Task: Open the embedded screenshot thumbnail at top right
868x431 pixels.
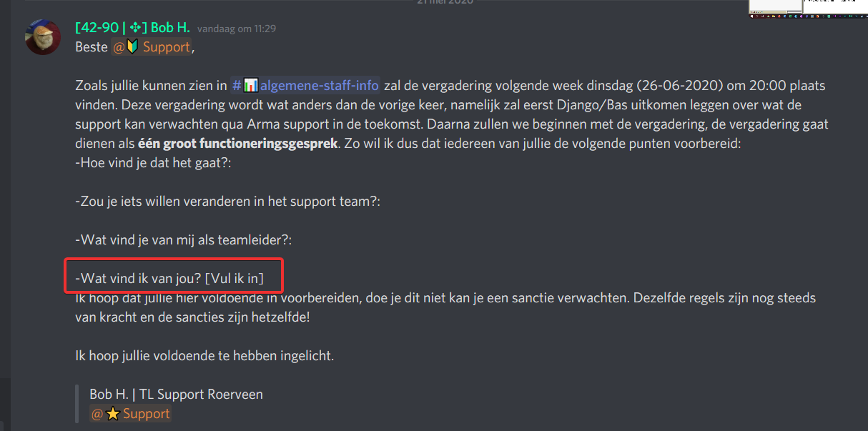Action: tap(808, 9)
